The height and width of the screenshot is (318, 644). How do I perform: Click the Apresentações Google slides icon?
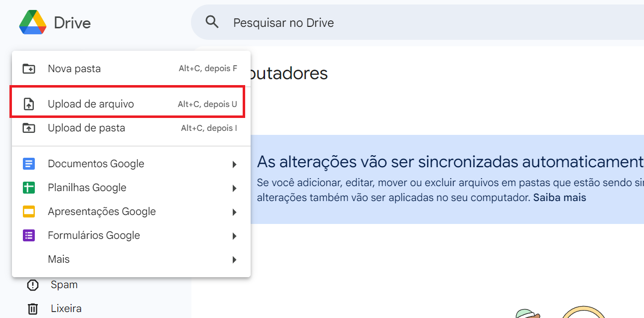point(29,212)
